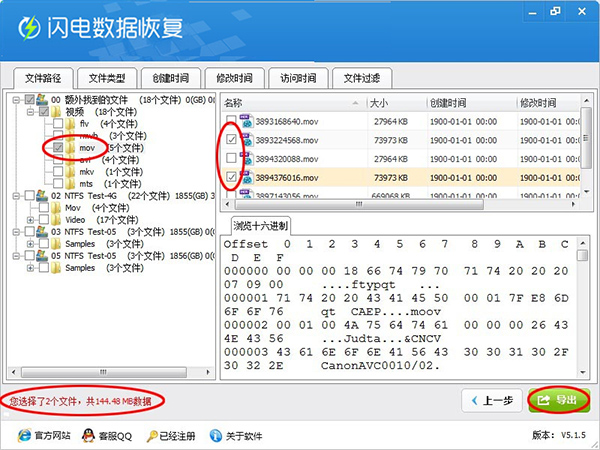Click the file icon of 3893168640.mov
Viewport: 600px width, 450px height.
point(246,121)
